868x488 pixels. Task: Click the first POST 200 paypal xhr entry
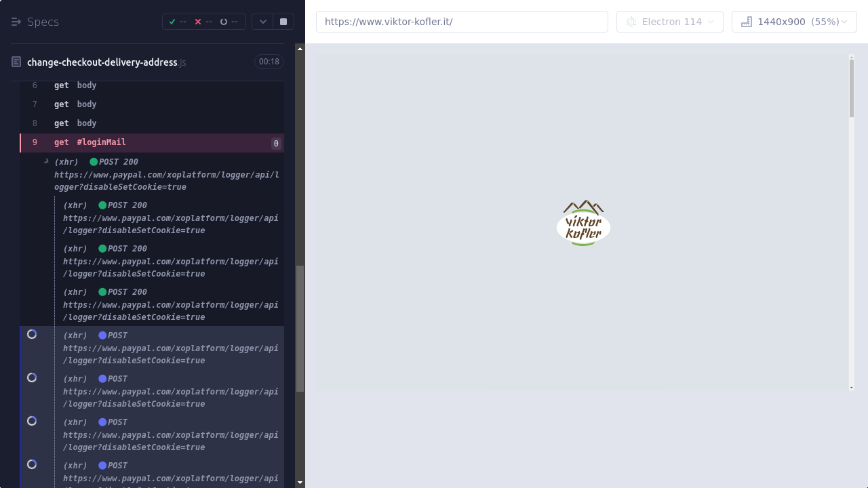click(x=166, y=174)
